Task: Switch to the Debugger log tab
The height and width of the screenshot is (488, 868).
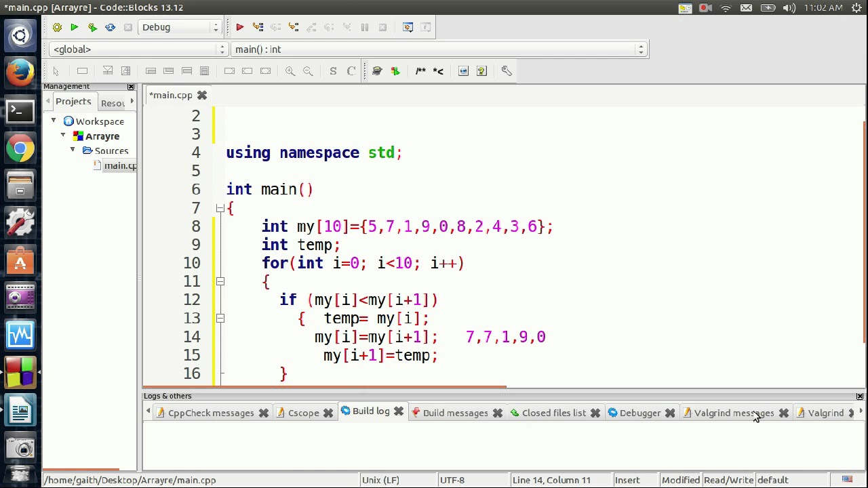Action: (639, 413)
